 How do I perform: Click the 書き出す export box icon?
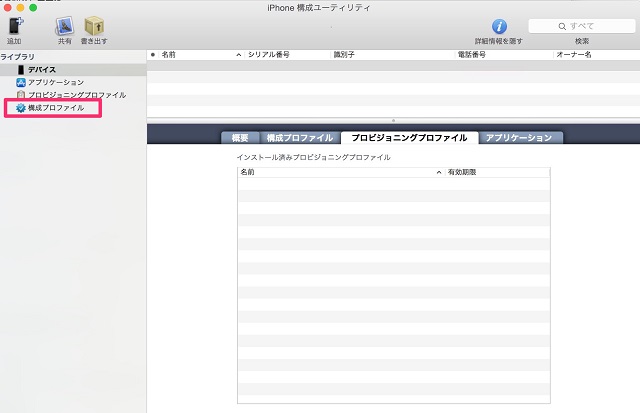(94, 26)
